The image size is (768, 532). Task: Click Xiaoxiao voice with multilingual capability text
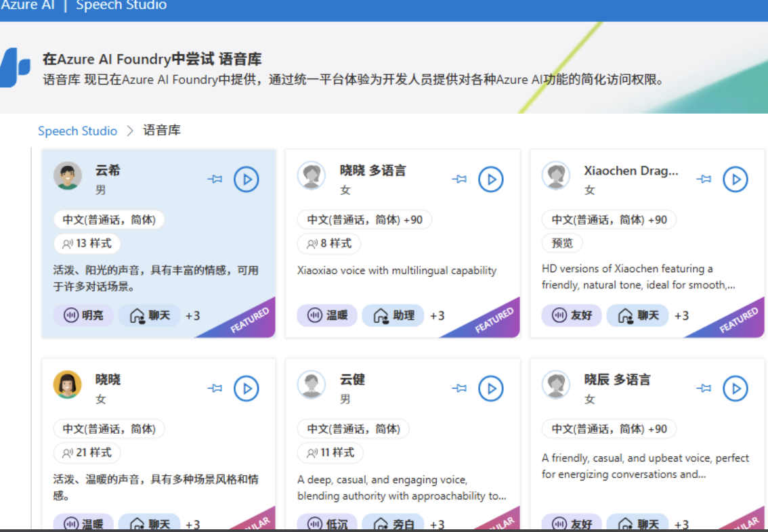397,271
